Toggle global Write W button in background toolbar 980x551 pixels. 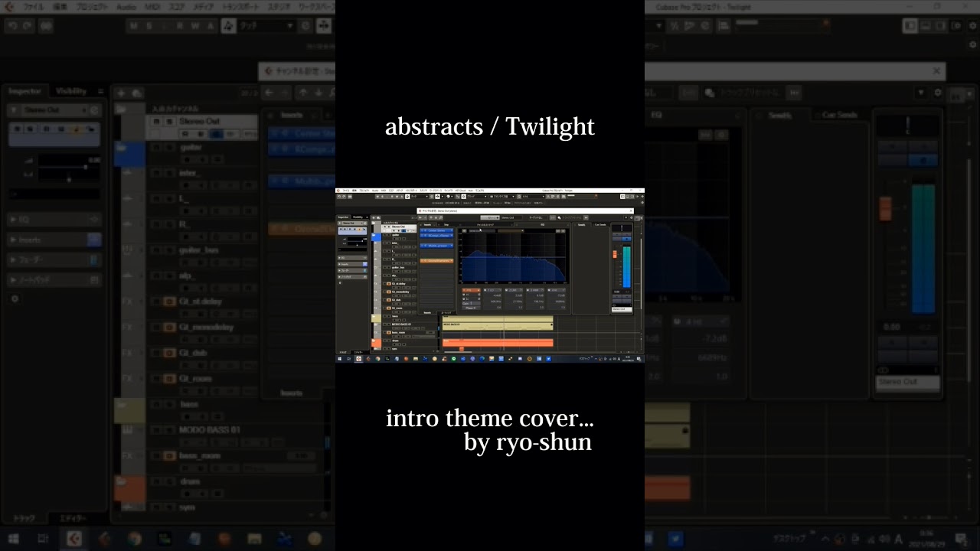pos(195,25)
